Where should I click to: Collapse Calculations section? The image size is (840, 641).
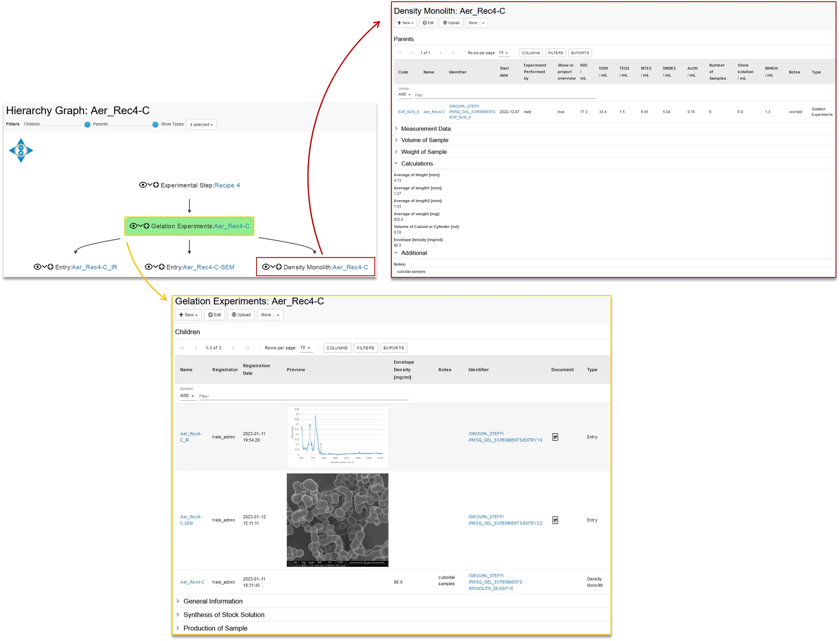(x=417, y=164)
